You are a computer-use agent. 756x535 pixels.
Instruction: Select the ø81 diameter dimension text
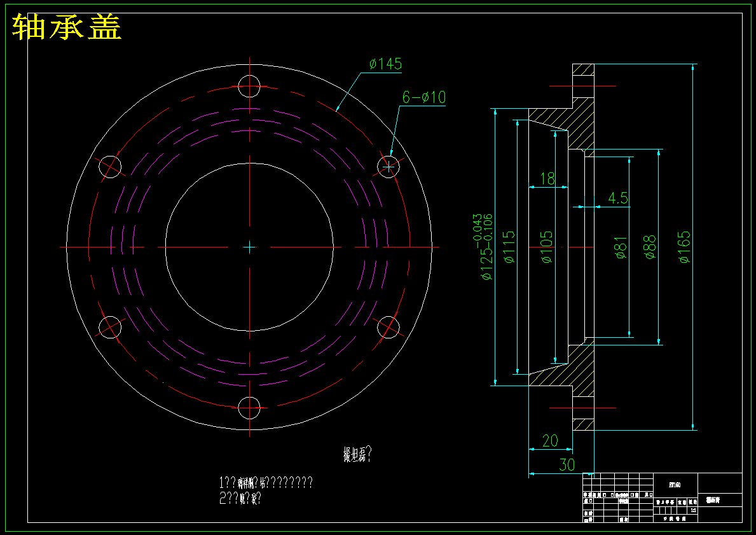[621, 247]
